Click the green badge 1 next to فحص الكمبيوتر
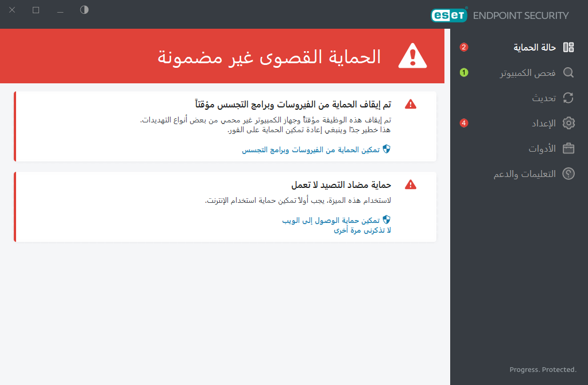588x385 pixels. (463, 73)
